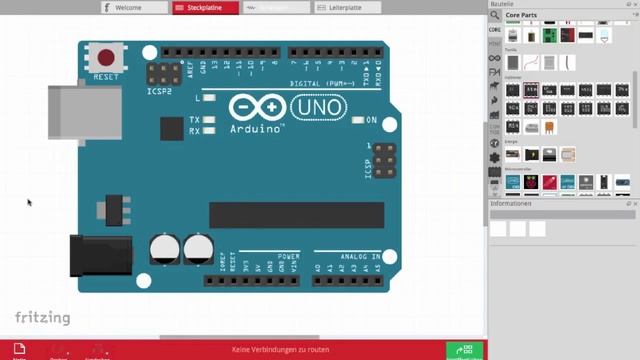640x360 pixels.
Task: Click 'Keine Verbindungen zu routen' status text
Action: pos(280,349)
